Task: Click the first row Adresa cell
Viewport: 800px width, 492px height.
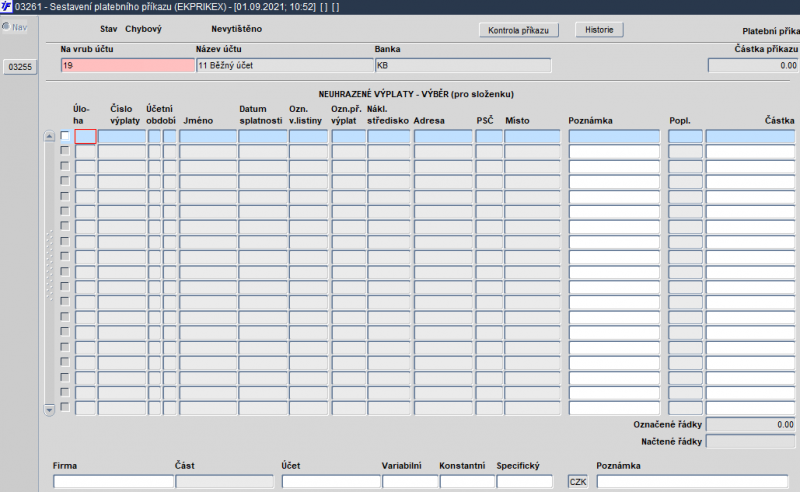Action: coord(443,136)
